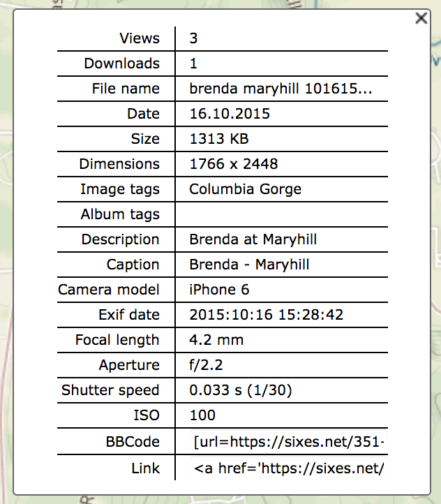Screen dimensions: 441x504
Task: Click the BBCode url input field
Action: 289,441
